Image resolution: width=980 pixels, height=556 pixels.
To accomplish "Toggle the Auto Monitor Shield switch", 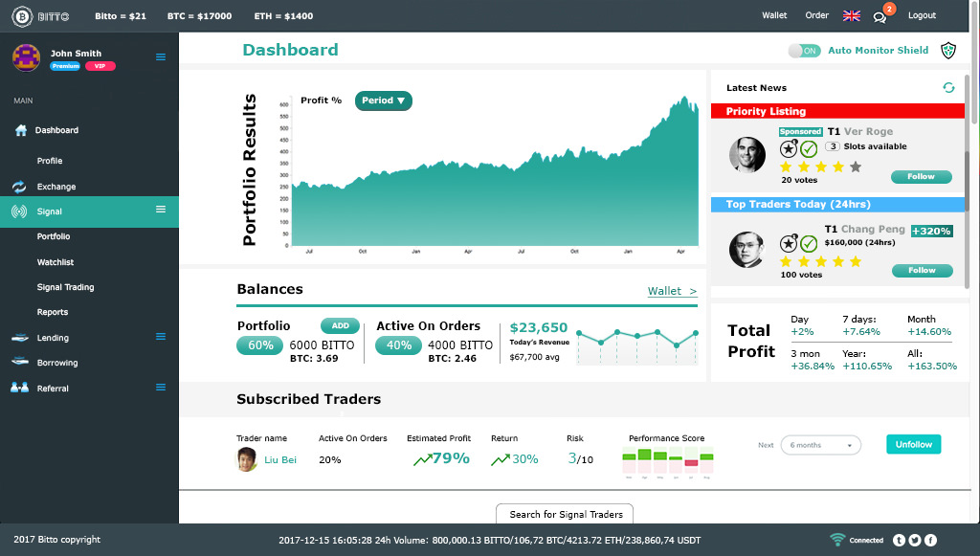I will (x=804, y=51).
